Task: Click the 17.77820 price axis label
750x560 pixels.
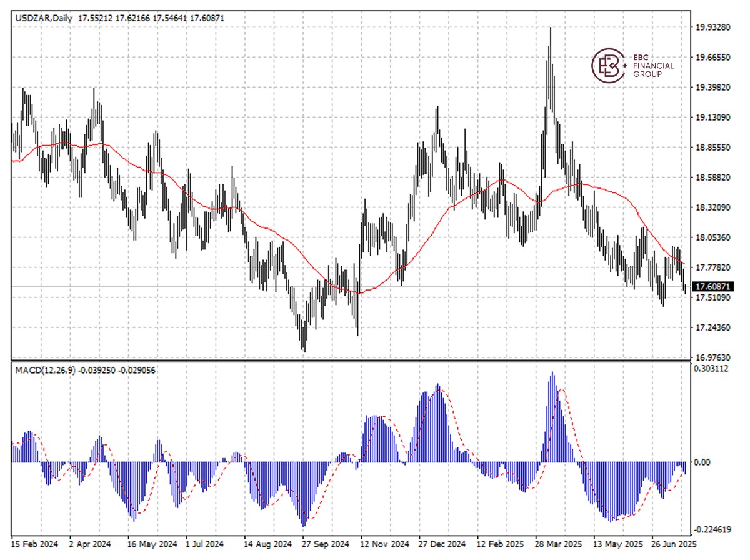Action: pos(712,267)
